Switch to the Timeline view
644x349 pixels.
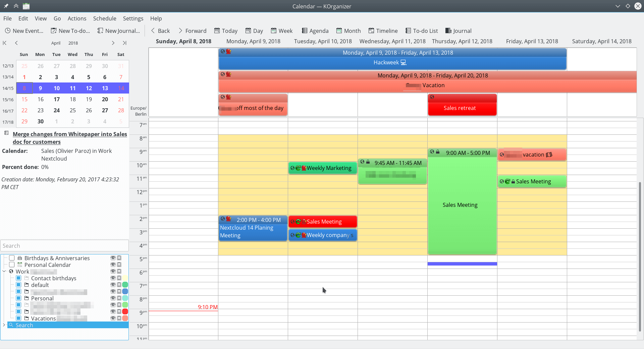coord(383,31)
